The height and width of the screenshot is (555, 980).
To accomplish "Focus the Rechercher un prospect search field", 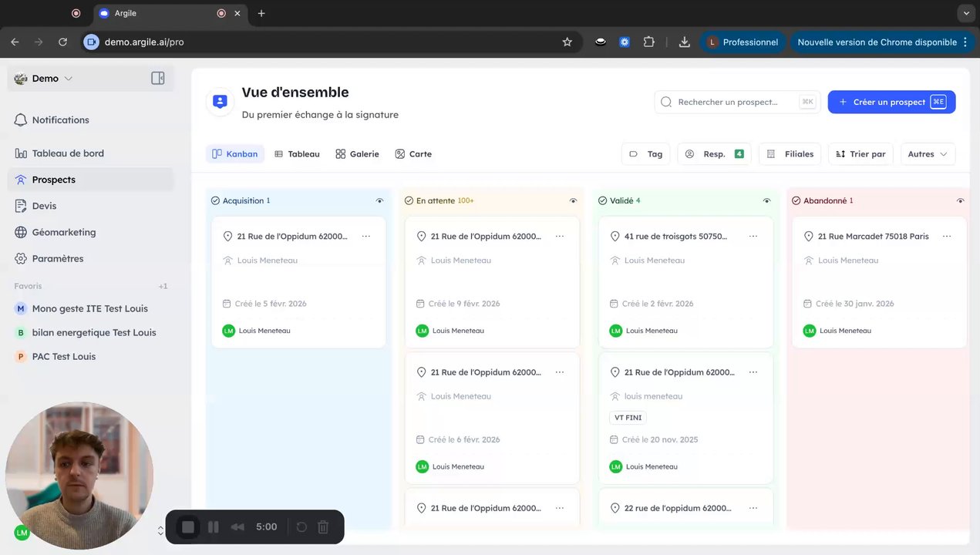I will click(x=737, y=102).
